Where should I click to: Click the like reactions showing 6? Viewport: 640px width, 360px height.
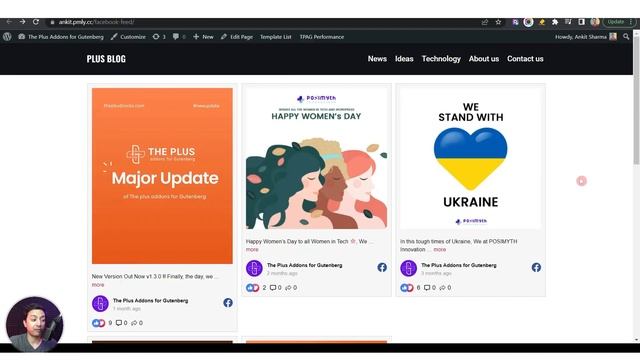tap(410, 288)
